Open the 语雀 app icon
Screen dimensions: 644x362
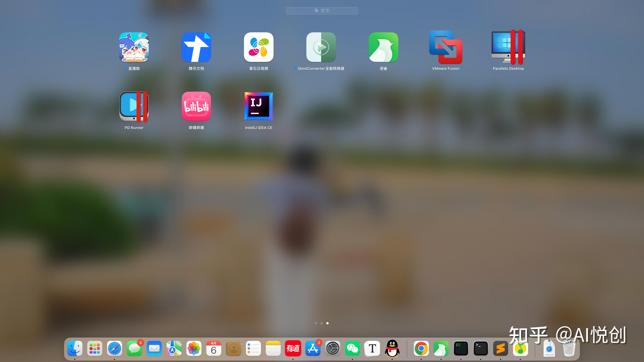tap(383, 47)
